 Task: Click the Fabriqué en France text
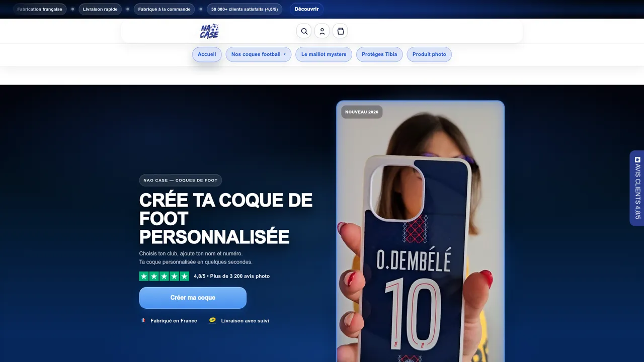[x=174, y=321]
